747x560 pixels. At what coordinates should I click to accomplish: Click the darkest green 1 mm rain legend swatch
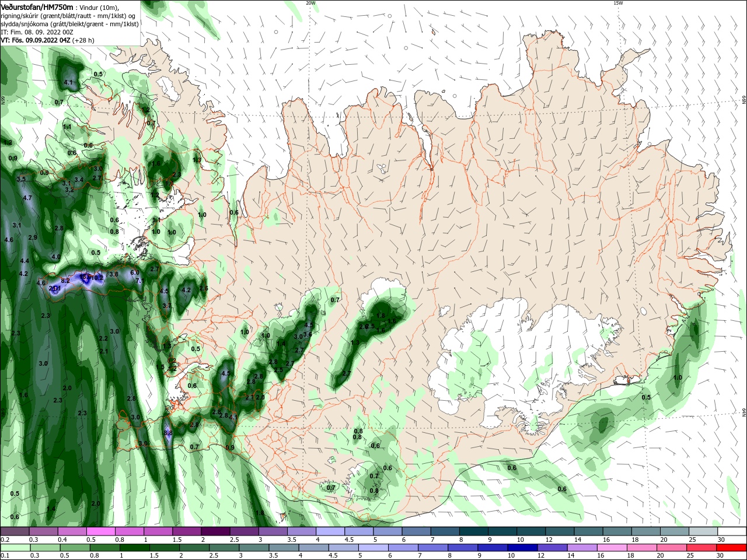pyautogui.click(x=134, y=548)
